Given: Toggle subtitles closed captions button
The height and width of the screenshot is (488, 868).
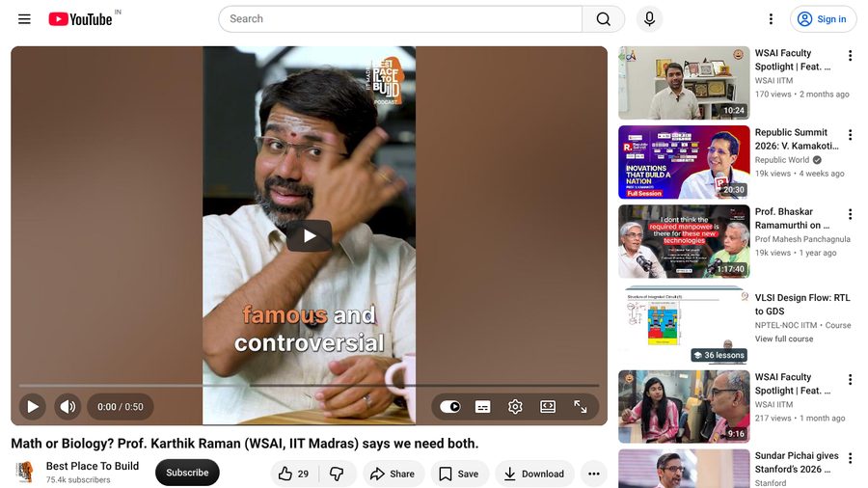Looking at the screenshot, I should (483, 407).
